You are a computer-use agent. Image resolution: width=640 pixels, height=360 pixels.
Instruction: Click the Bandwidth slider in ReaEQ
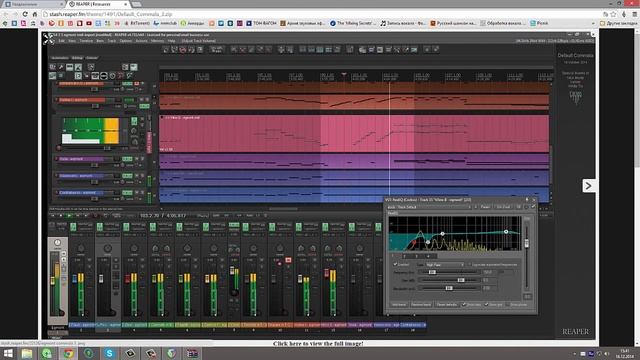[448, 288]
